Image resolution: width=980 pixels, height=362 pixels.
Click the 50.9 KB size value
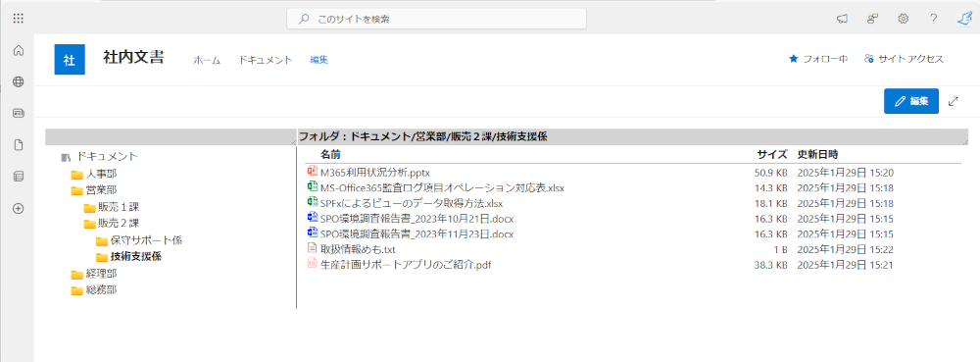(x=770, y=172)
